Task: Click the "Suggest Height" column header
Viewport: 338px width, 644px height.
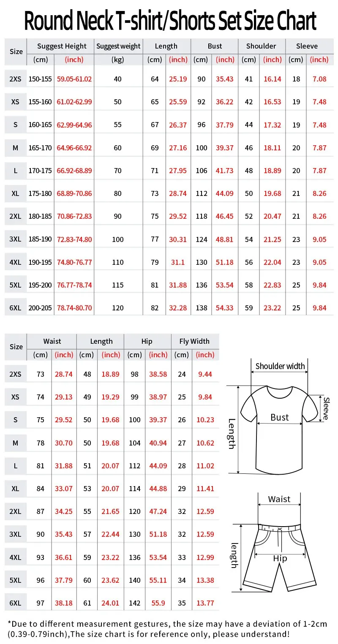Action: 62,46
